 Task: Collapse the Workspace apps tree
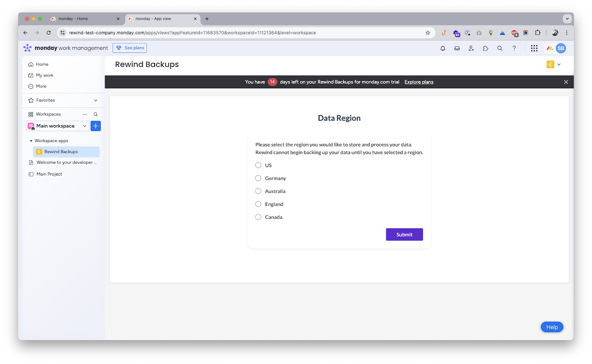coord(31,141)
